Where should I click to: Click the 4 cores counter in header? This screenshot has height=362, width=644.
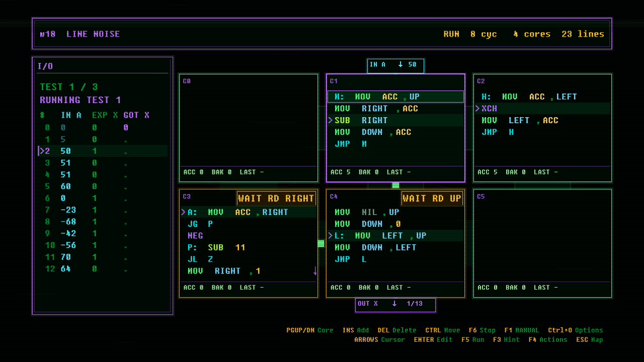pos(532,34)
